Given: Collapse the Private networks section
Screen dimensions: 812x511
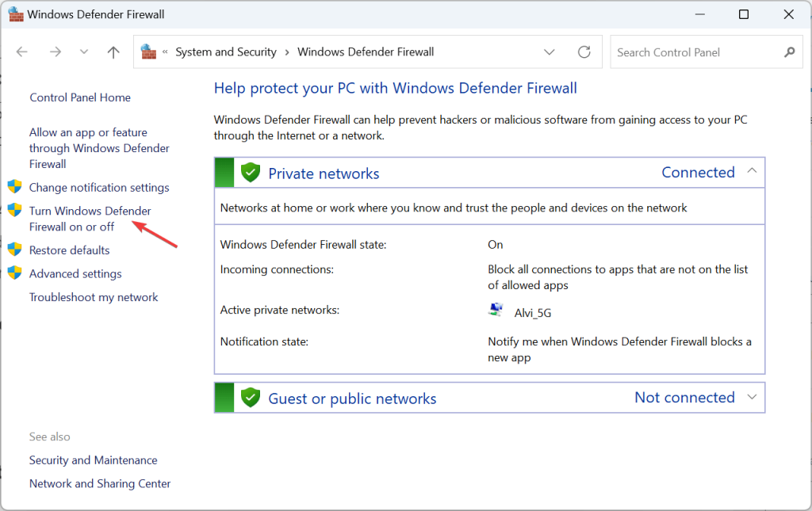Looking at the screenshot, I should coord(752,172).
